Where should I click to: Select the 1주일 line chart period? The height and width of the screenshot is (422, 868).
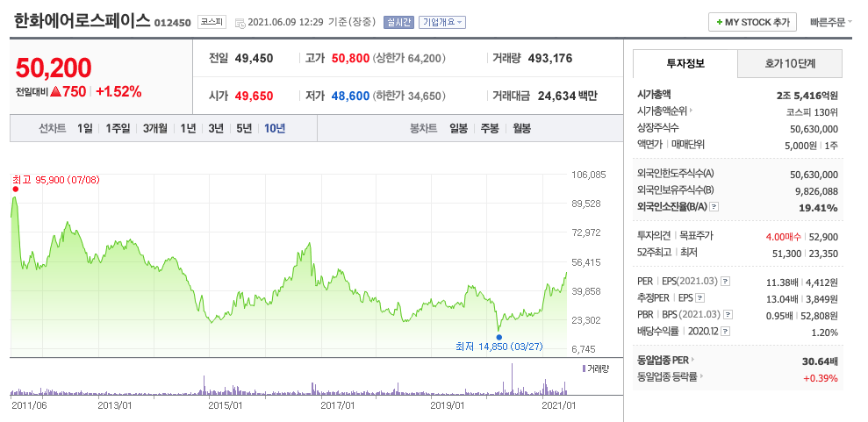pos(118,128)
